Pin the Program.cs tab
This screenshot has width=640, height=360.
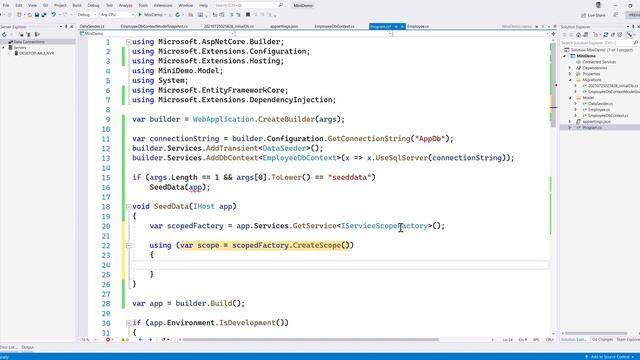pyautogui.click(x=396, y=27)
